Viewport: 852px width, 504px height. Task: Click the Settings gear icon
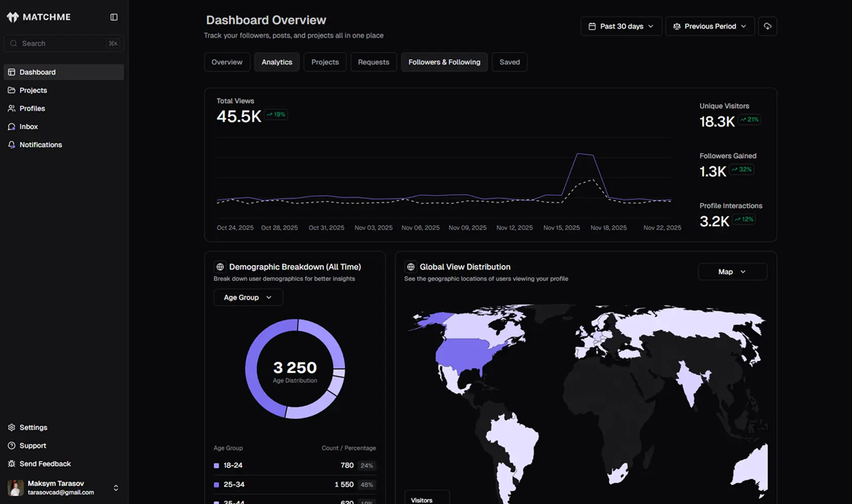coord(11,427)
